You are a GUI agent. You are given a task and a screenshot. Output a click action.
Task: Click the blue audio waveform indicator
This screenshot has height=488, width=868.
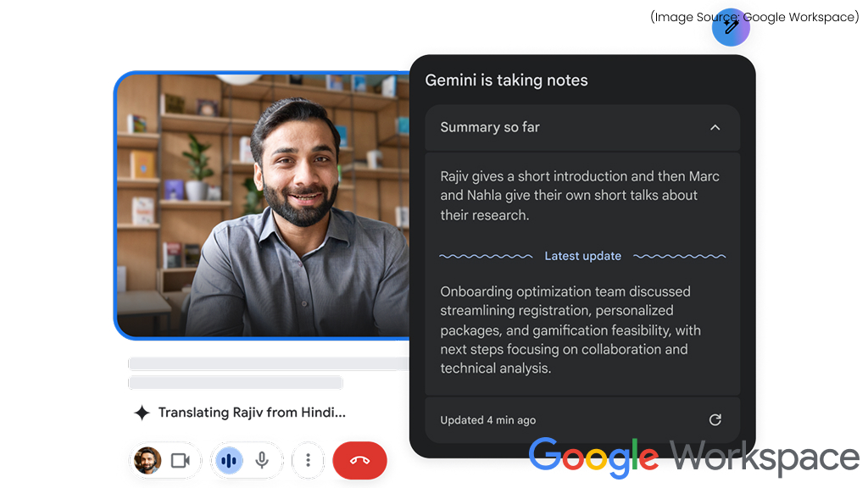click(229, 460)
